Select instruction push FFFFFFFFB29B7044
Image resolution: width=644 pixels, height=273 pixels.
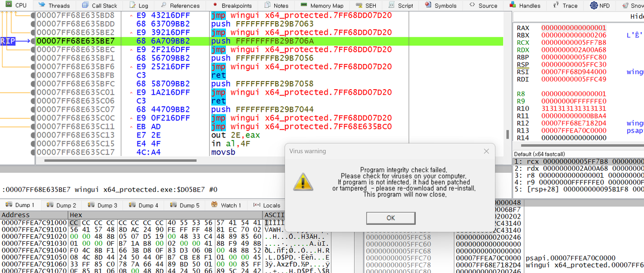point(263,110)
